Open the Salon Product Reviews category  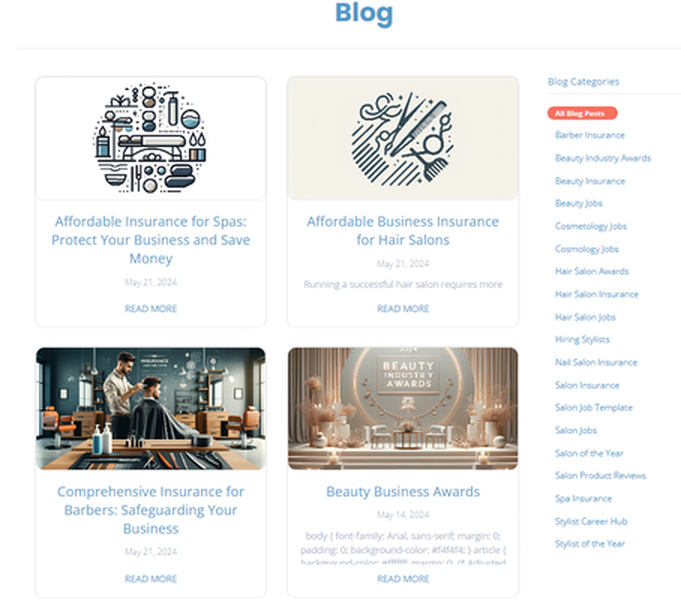click(x=600, y=476)
